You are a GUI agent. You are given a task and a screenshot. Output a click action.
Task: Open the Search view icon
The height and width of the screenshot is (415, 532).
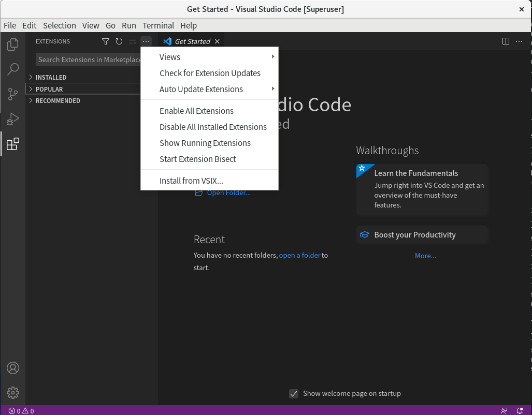13,69
